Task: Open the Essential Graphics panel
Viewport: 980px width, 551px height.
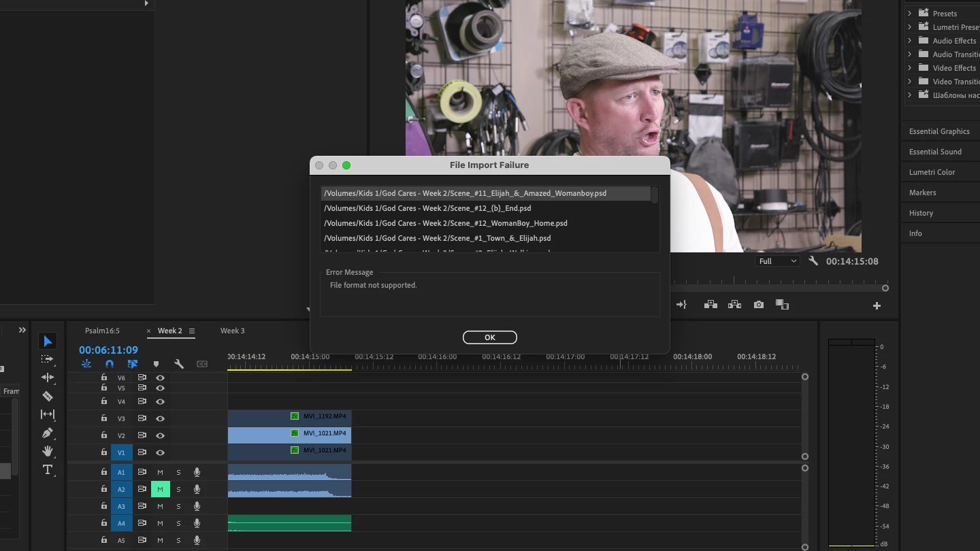Action: click(939, 131)
